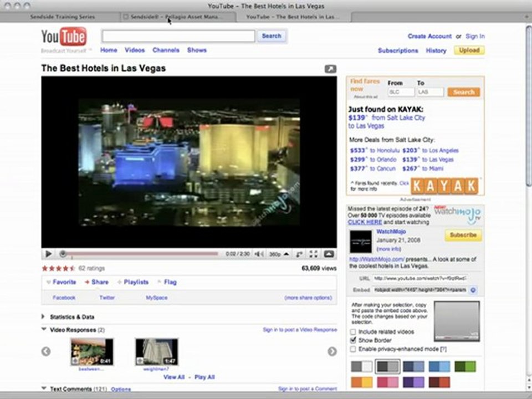Open the 360p quality selector
The image size is (532, 399).
279,254
